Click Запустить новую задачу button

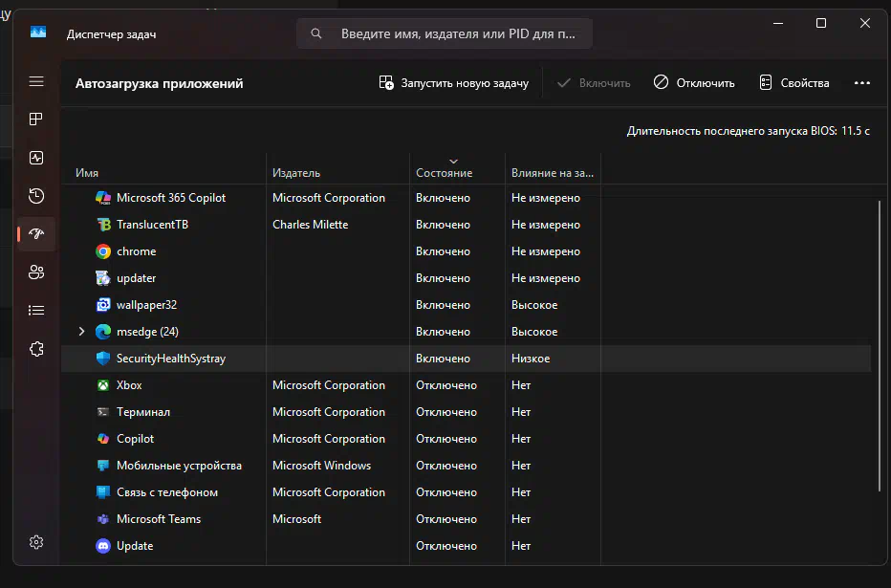[454, 83]
